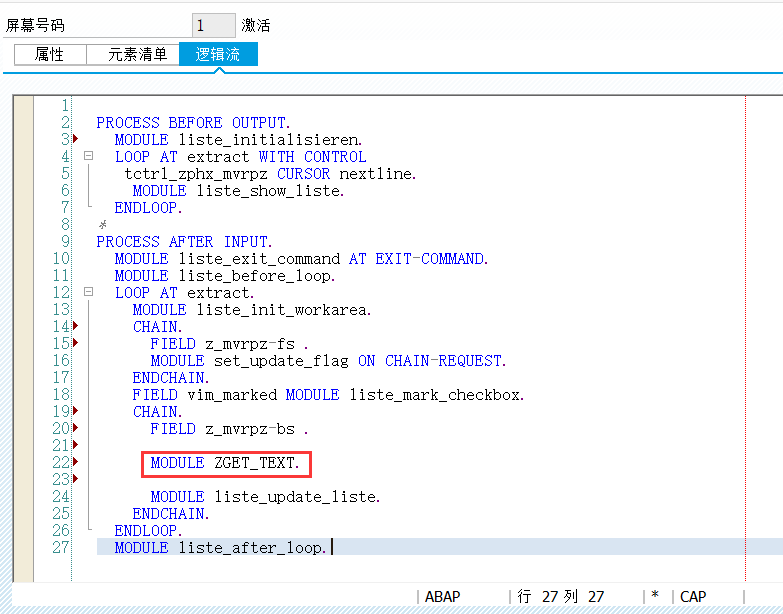Click the red change marker on line 23

coord(76,479)
